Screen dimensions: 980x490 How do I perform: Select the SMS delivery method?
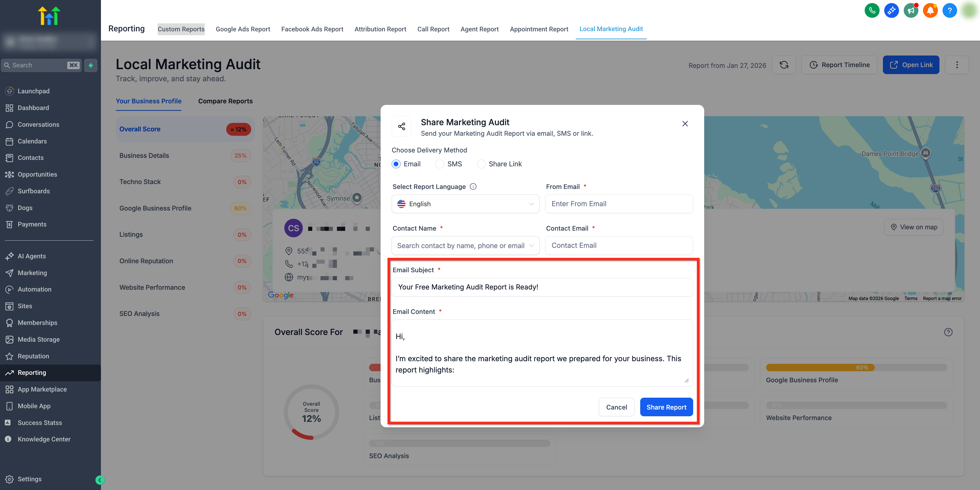[x=440, y=164]
